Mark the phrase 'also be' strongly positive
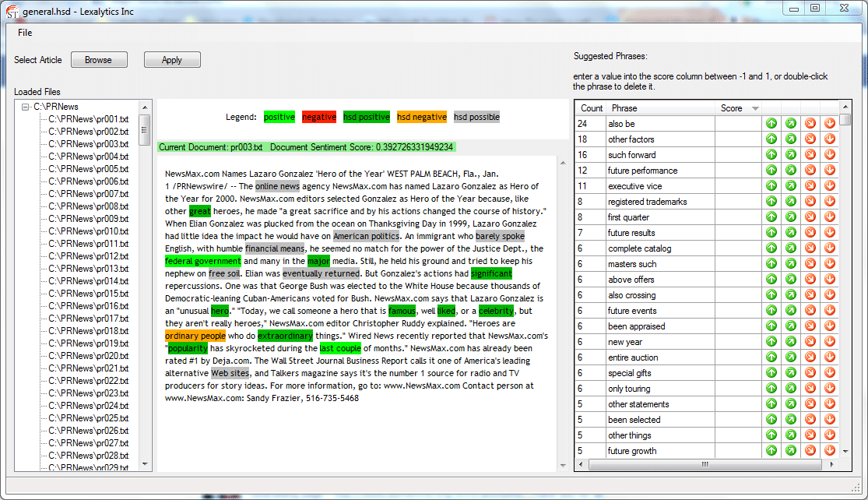Screen dimensions: 868x500 pyautogui.click(x=771, y=122)
